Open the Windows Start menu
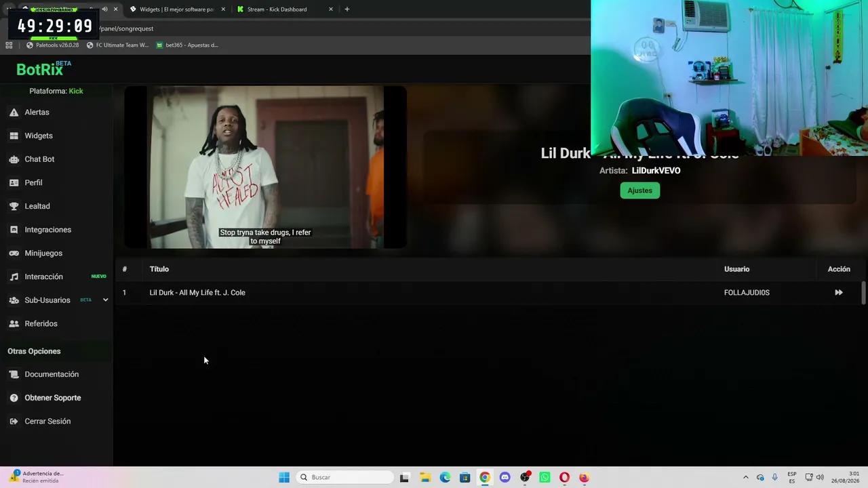868x488 pixels. point(284,477)
